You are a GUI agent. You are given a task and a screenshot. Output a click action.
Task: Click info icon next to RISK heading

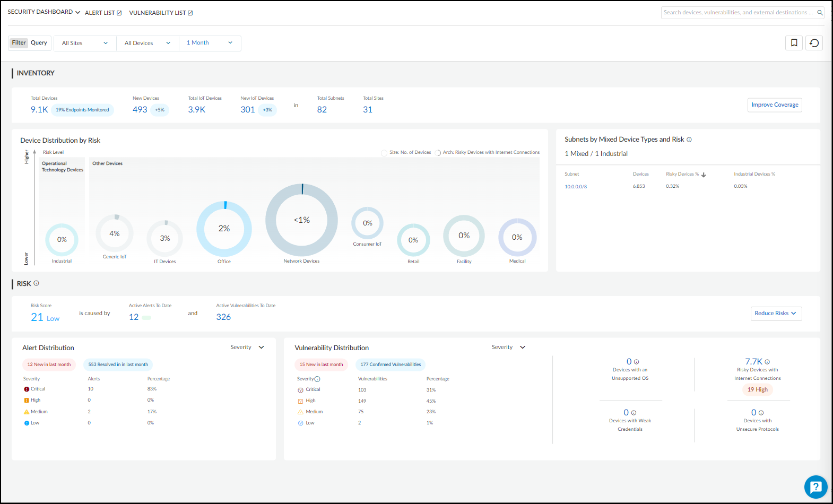[37, 283]
